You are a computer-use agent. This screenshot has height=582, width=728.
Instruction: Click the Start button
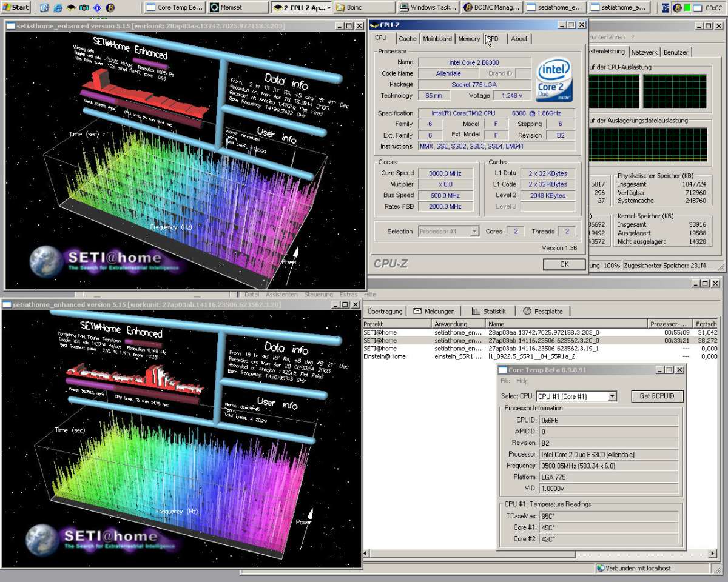click(16, 8)
